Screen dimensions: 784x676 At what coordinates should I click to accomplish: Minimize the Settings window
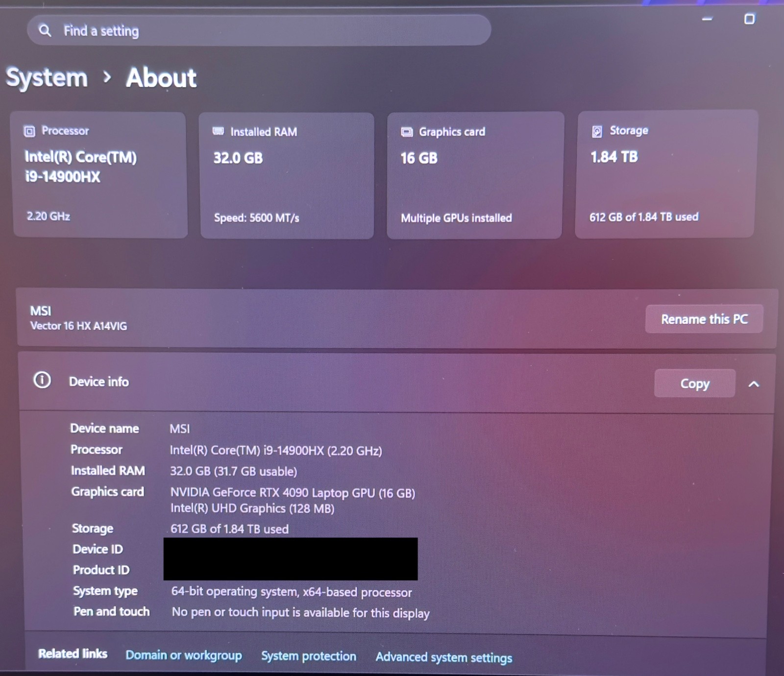(x=707, y=19)
